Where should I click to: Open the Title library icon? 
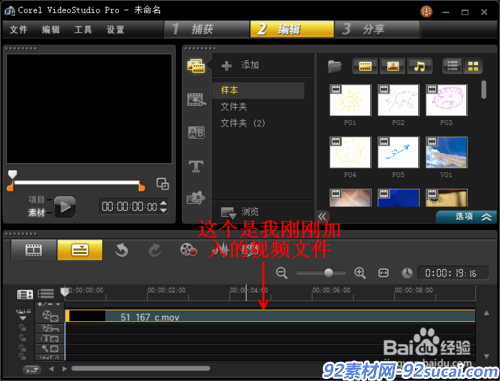(x=196, y=166)
